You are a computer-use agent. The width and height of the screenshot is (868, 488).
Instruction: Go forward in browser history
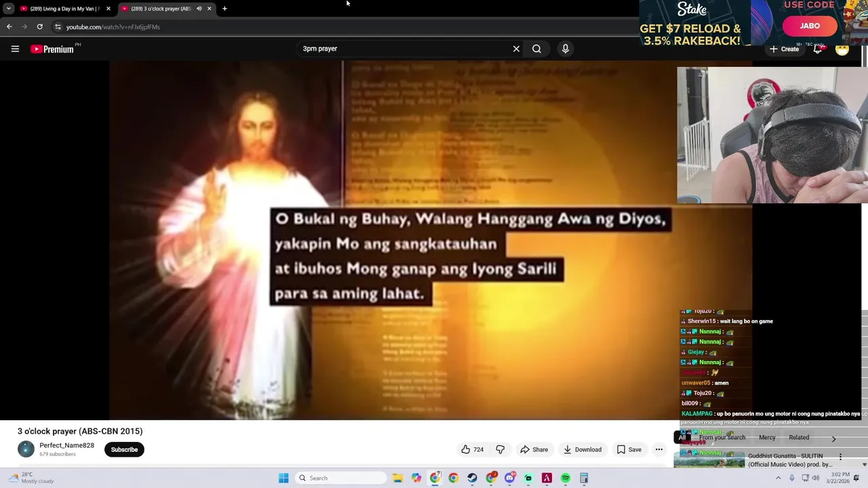[24, 26]
